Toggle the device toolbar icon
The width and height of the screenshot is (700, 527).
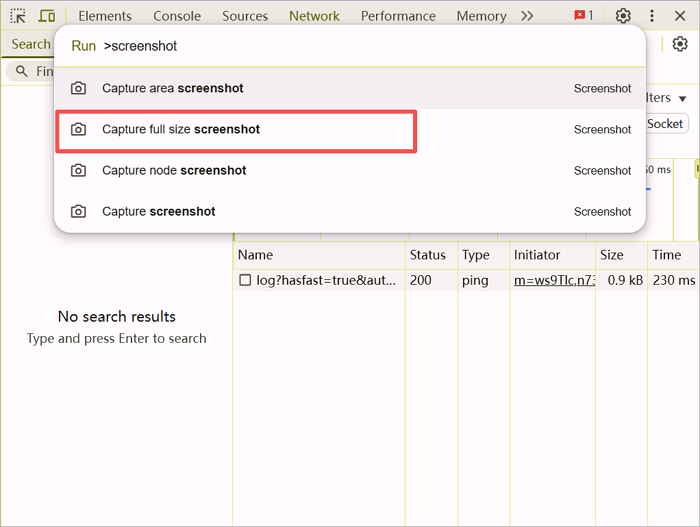[47, 16]
